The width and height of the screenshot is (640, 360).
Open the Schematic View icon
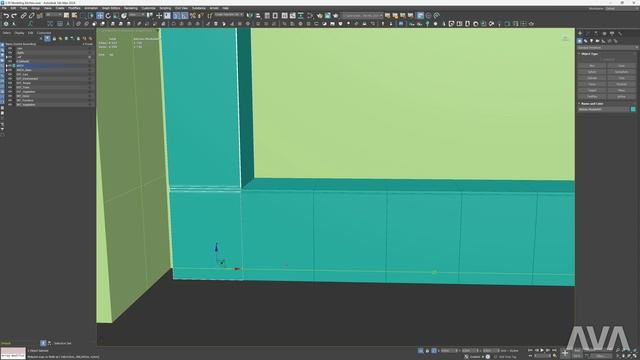click(x=301, y=16)
